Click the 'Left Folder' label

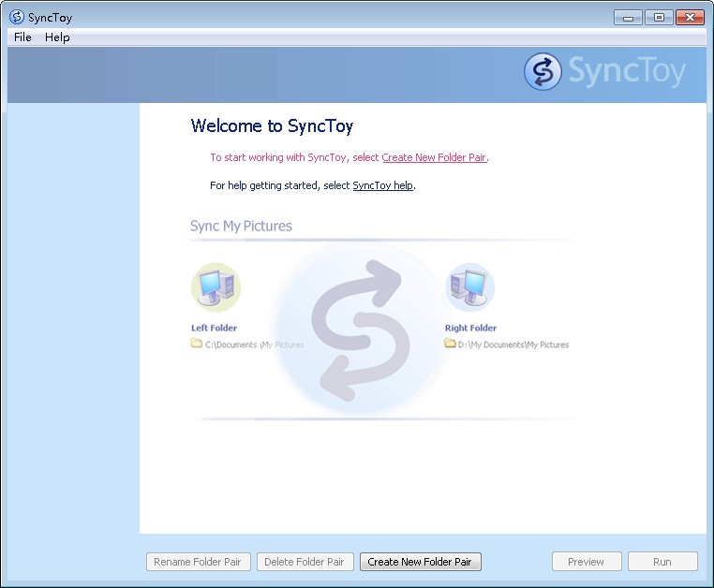(x=214, y=328)
